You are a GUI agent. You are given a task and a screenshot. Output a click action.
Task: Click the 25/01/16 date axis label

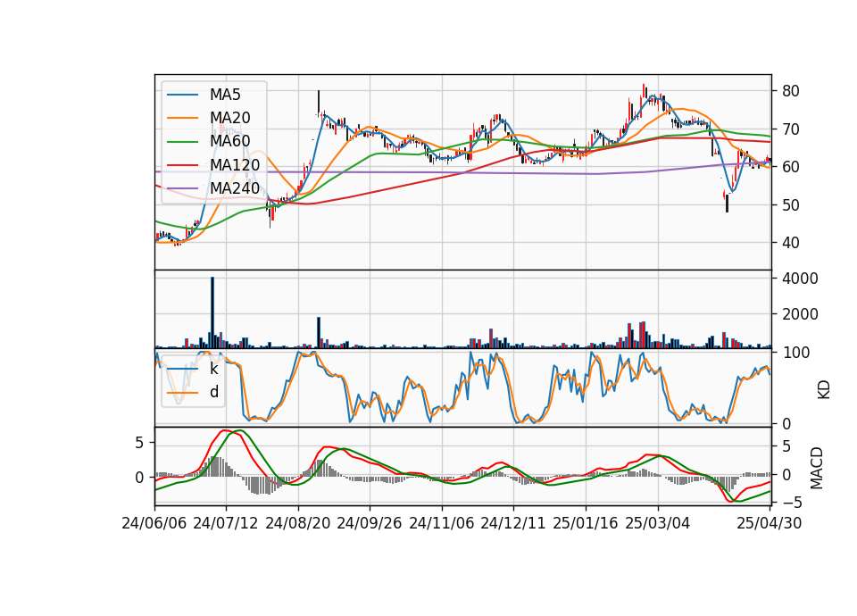586,523
